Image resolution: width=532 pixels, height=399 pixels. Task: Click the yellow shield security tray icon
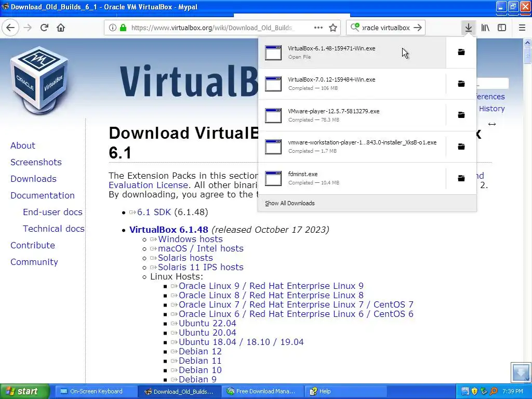(x=474, y=391)
